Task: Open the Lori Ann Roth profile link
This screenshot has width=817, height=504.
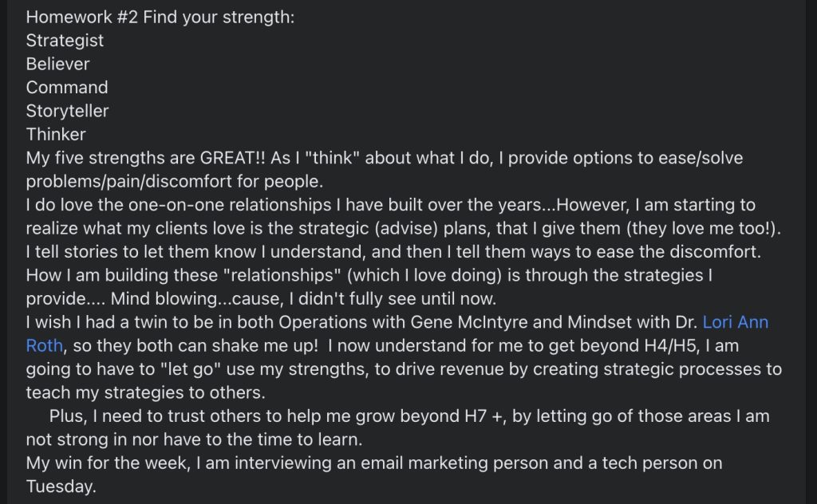Action: point(735,323)
